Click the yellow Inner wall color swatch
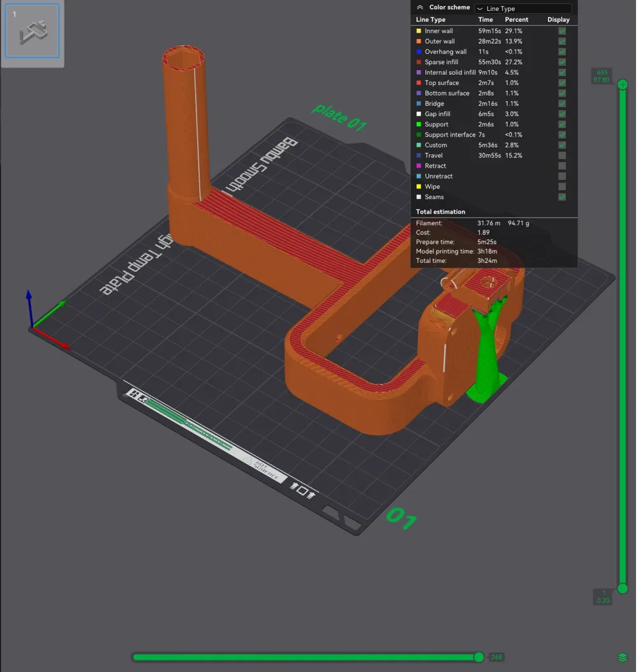This screenshot has width=638, height=672. coord(419,31)
